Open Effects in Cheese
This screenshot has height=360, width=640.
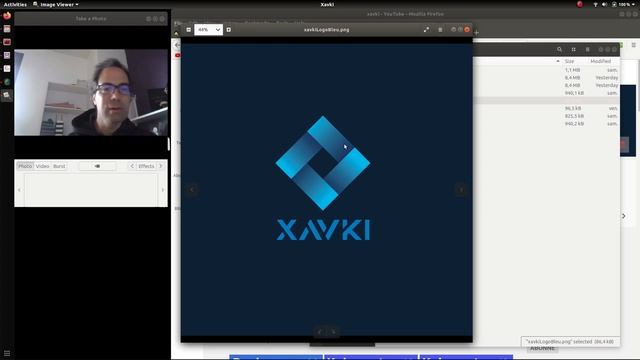tap(146, 166)
